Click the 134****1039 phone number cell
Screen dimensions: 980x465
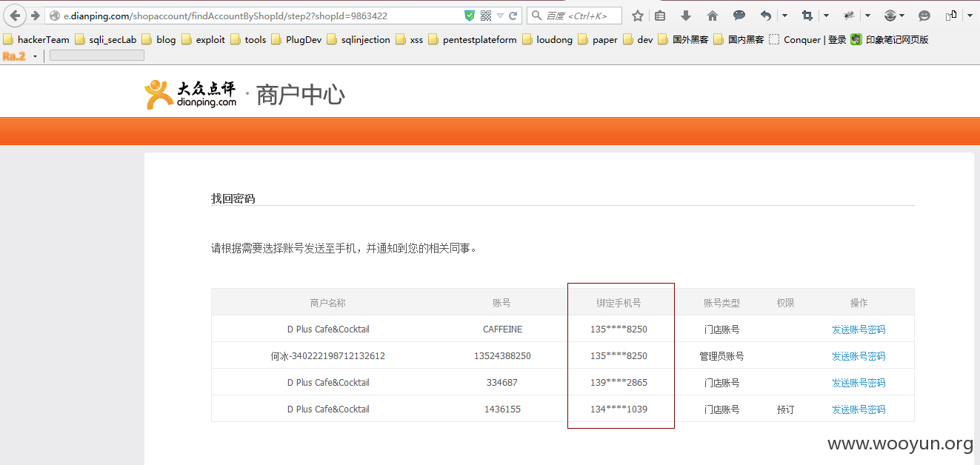pos(619,409)
